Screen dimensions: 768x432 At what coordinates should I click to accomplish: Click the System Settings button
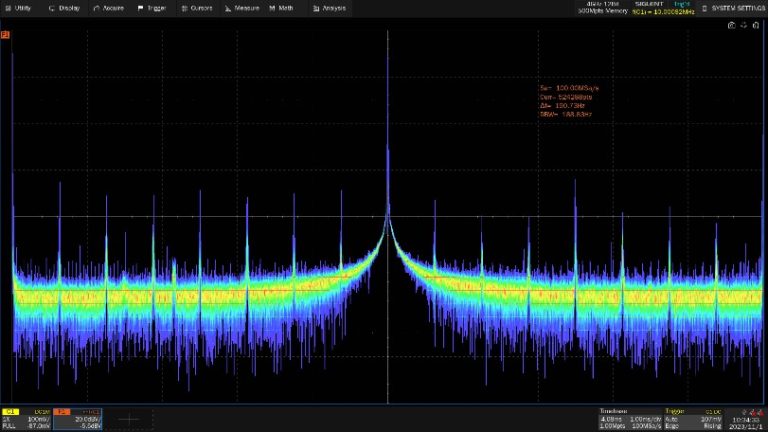734,8
